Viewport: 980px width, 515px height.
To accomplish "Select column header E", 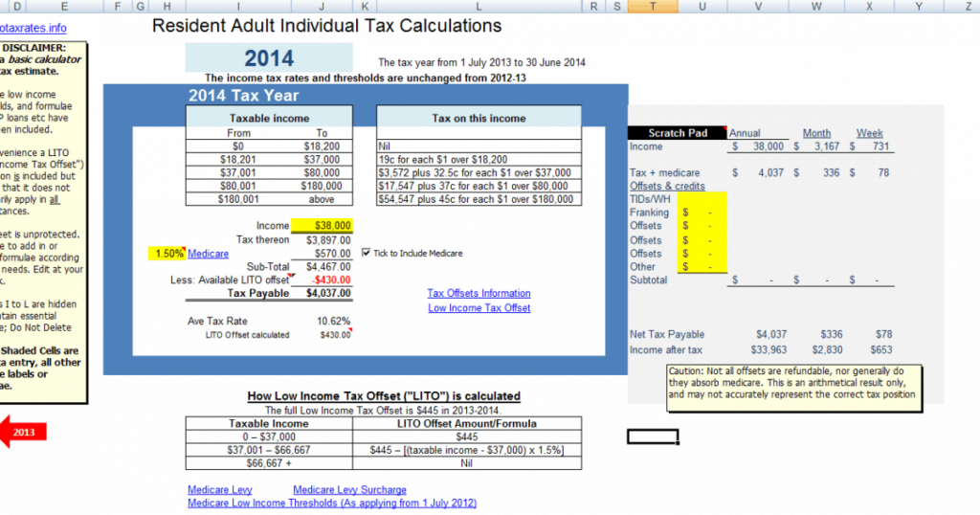I will click(64, 7).
